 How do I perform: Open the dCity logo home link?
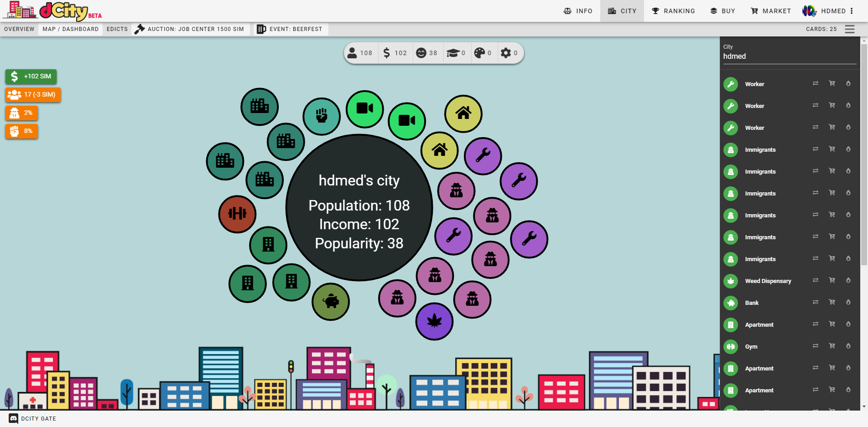[52, 11]
